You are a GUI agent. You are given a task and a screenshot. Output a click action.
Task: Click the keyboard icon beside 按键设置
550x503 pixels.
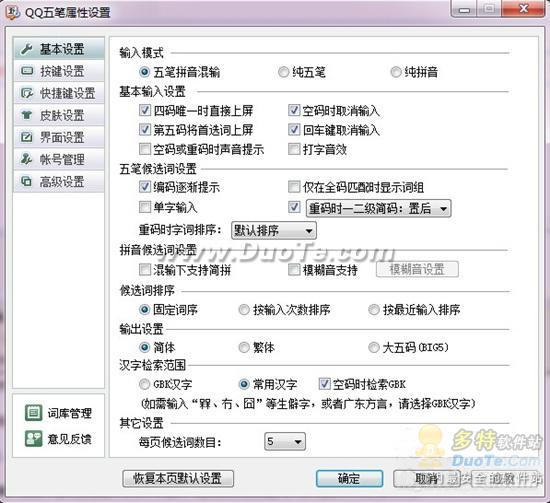pyautogui.click(x=27, y=71)
